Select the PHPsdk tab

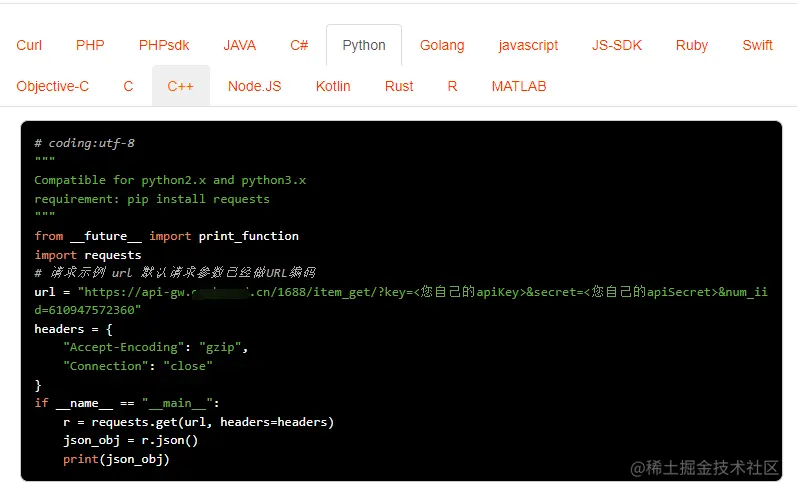click(164, 45)
